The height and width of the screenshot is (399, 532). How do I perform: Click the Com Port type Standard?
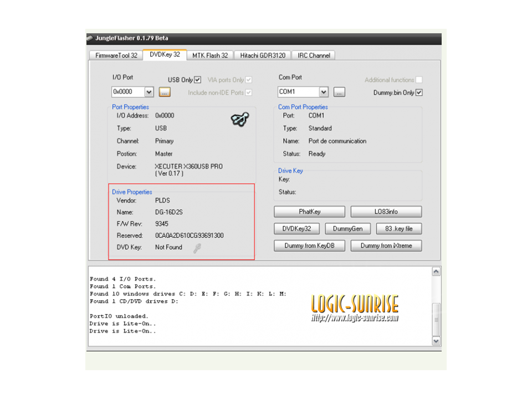click(x=320, y=128)
